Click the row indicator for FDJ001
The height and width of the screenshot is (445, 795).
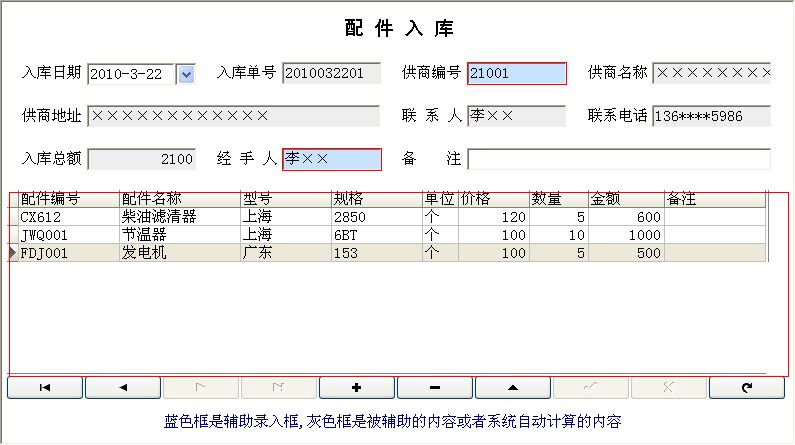point(13,253)
